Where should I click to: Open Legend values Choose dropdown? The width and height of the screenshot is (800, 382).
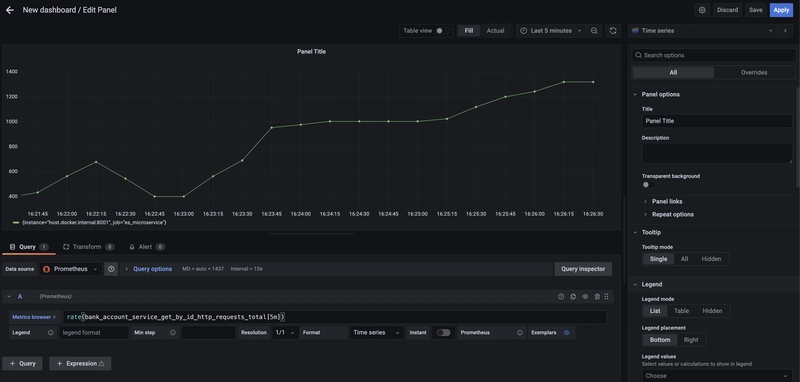(717, 375)
